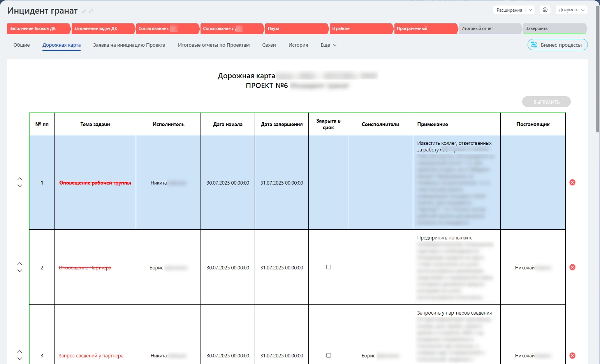The width and height of the screenshot is (600, 364).
Task: Click the red delete icon for row 3
Action: [572, 355]
